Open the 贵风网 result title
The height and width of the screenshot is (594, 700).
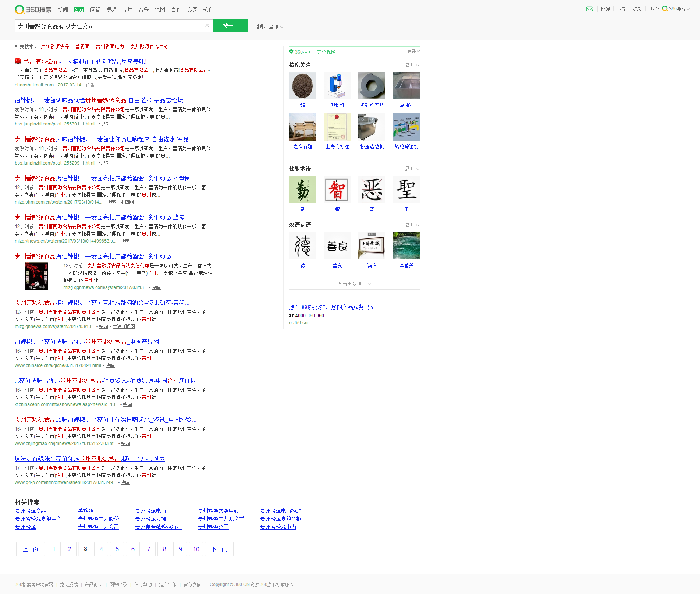pyautogui.click(x=90, y=459)
